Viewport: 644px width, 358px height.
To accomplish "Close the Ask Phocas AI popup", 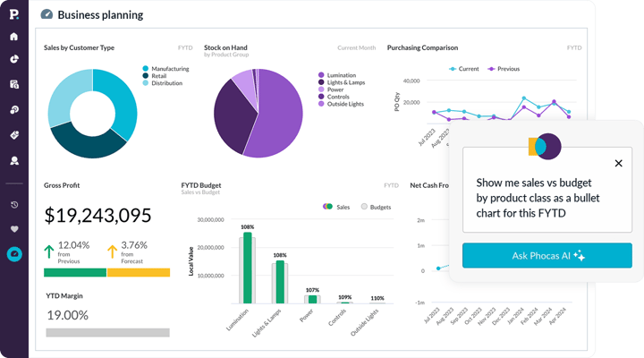I will (619, 163).
